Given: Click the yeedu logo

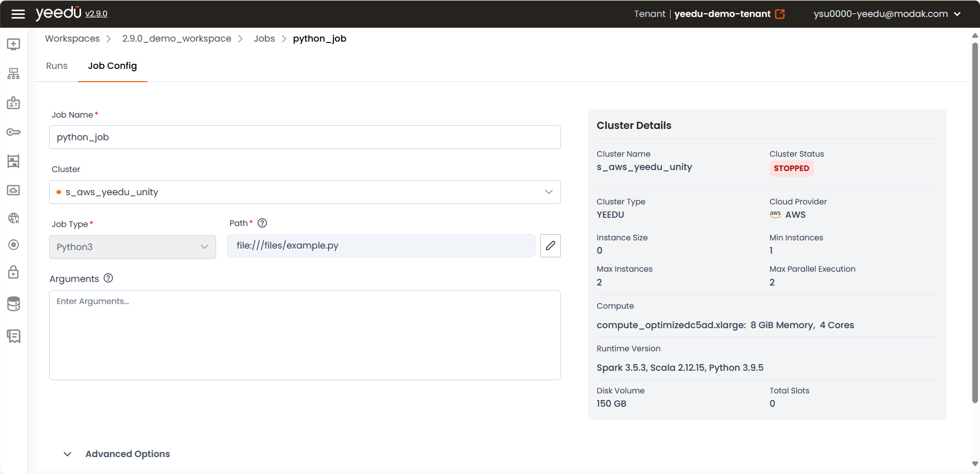Looking at the screenshot, I should click(58, 12).
